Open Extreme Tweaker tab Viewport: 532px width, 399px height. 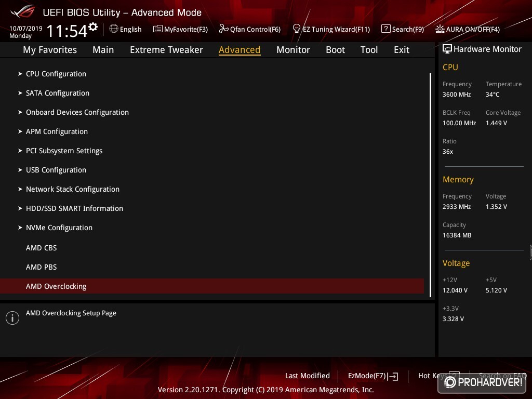166,50
